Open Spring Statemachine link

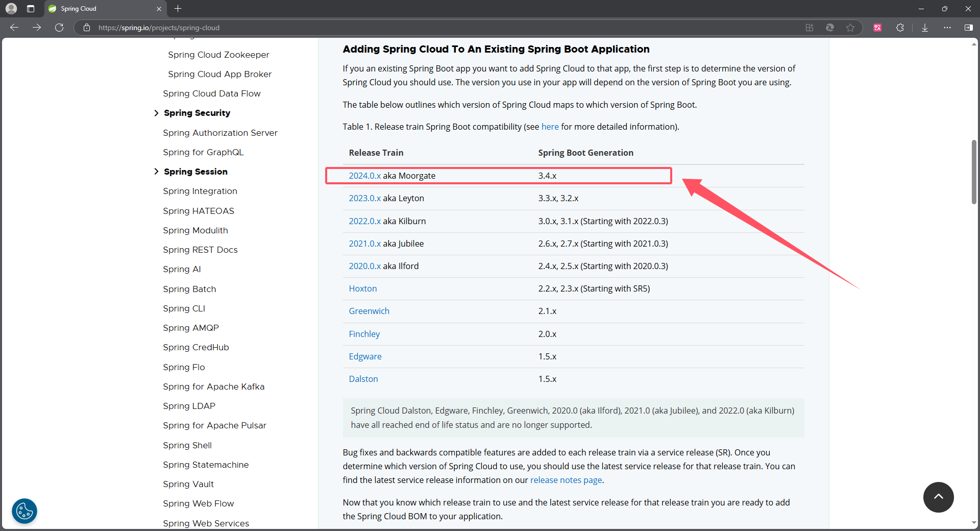[206, 465]
